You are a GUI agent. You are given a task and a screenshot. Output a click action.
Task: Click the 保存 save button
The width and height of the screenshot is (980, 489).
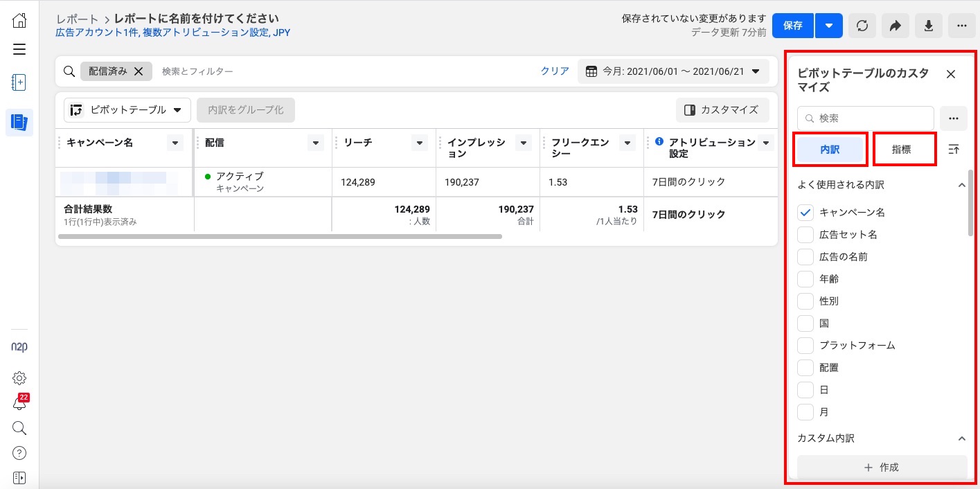pos(793,26)
